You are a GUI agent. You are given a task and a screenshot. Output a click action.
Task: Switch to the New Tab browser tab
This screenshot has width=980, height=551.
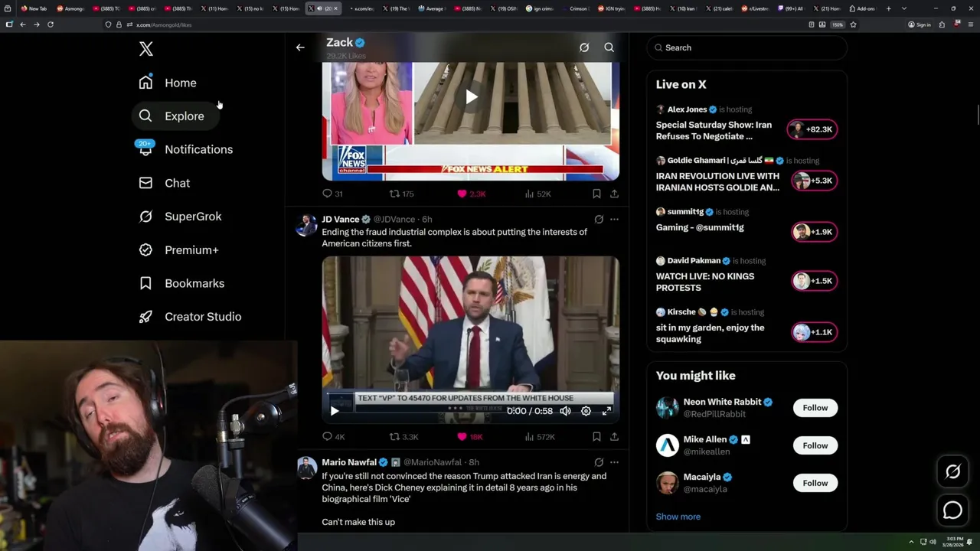tap(34, 8)
